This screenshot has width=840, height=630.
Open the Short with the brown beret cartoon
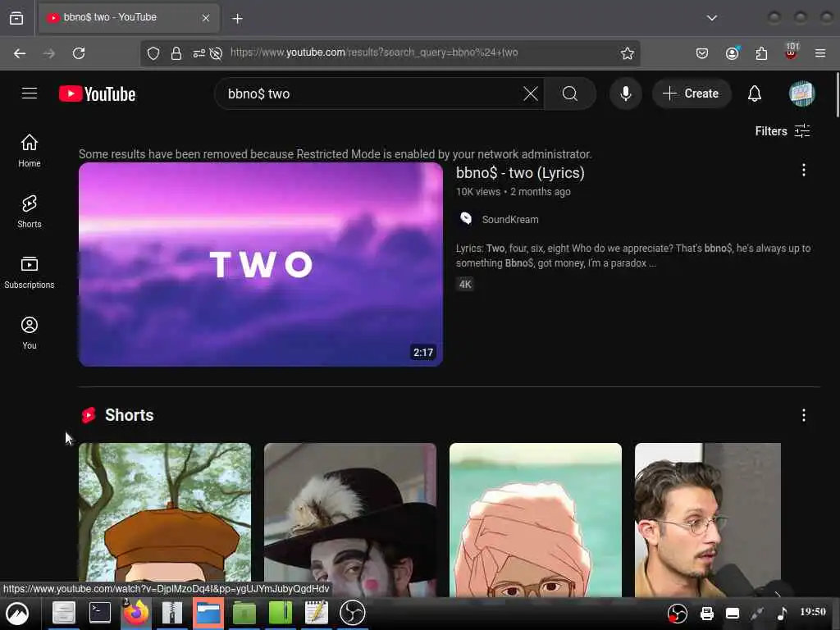pyautogui.click(x=164, y=519)
